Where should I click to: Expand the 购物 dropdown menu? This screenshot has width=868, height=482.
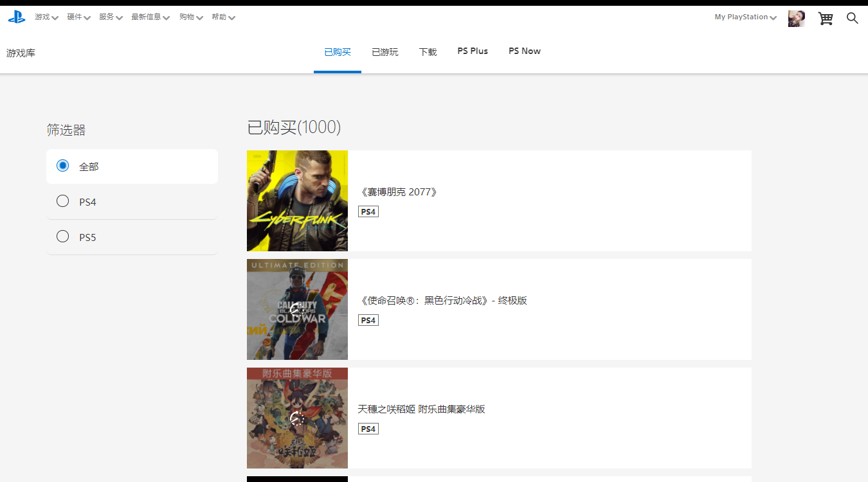click(x=192, y=17)
